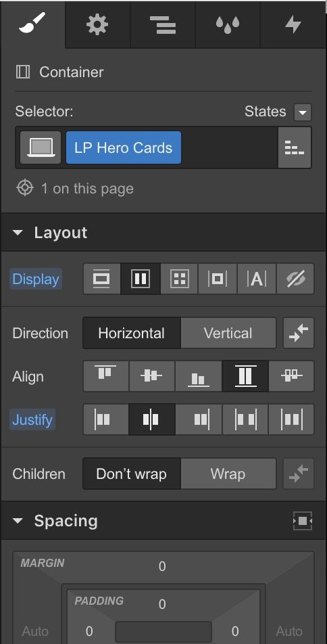Select display block layout icon

click(101, 279)
